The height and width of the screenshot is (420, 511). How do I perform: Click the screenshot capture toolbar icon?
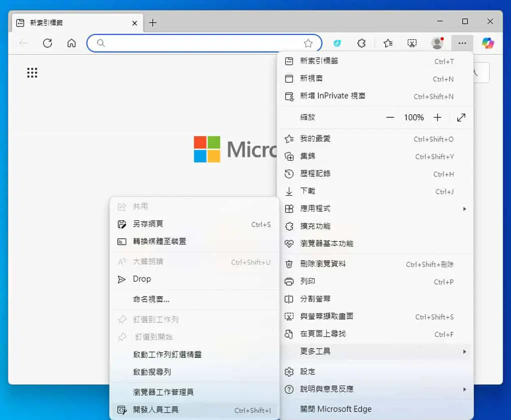pos(412,43)
